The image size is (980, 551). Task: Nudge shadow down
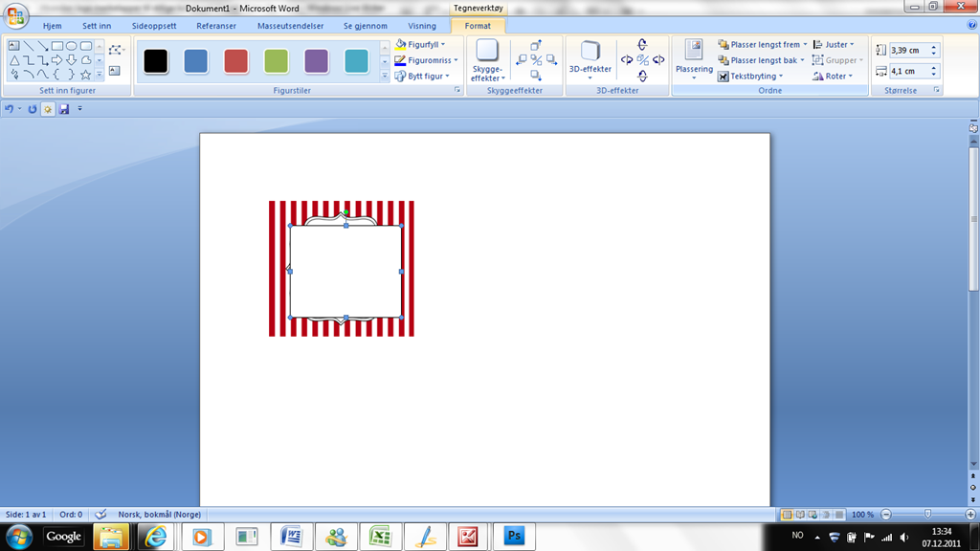[536, 75]
